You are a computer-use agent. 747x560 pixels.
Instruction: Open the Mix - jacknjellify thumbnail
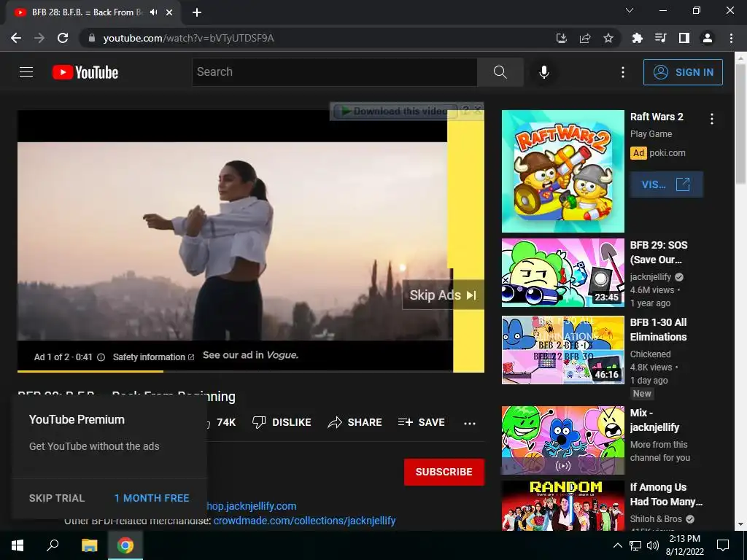click(x=563, y=440)
